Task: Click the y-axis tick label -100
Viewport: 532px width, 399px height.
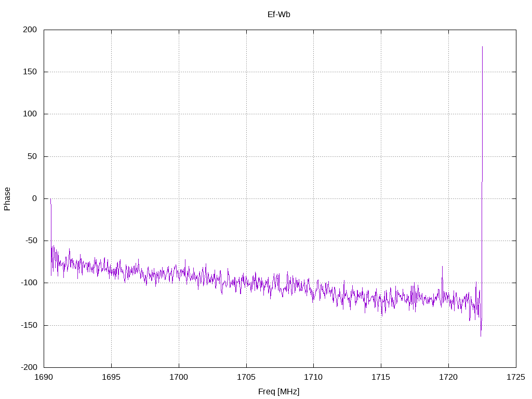Action: [x=29, y=283]
